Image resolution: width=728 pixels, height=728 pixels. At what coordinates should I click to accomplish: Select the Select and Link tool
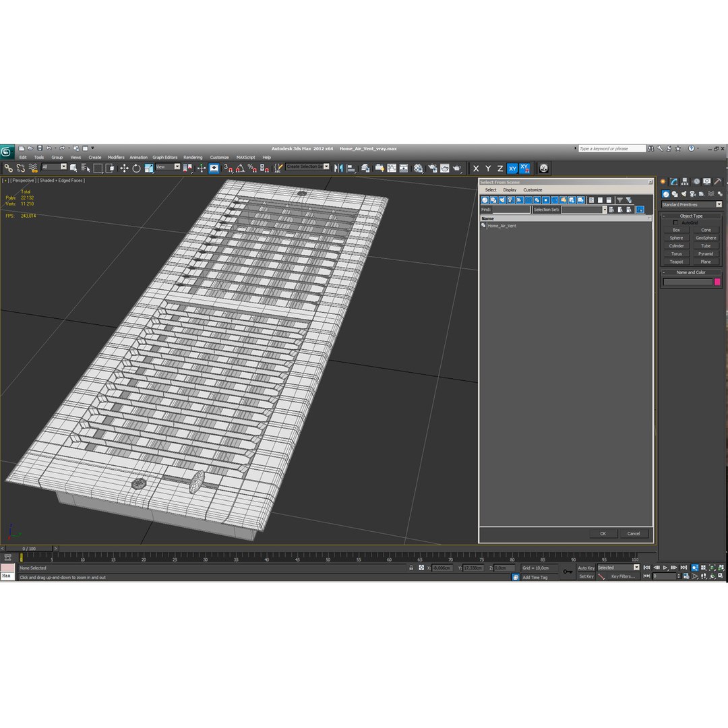pyautogui.click(x=8, y=168)
